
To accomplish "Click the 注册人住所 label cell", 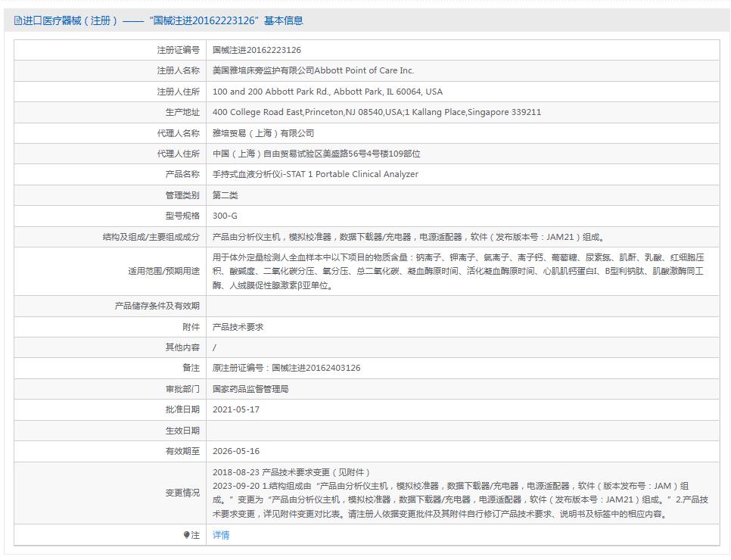I will 110,92.
